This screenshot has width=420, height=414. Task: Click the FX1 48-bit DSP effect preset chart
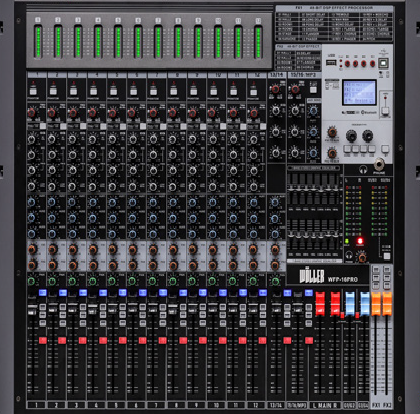tap(334, 23)
